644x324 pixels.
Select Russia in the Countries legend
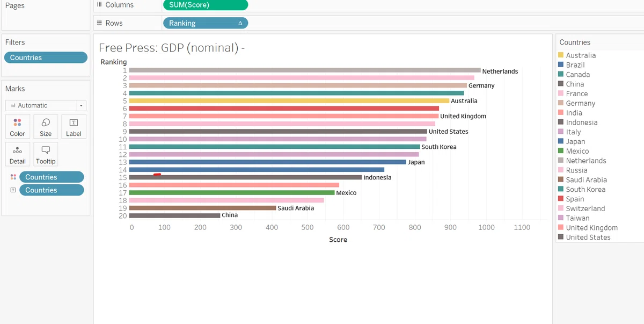pos(576,170)
